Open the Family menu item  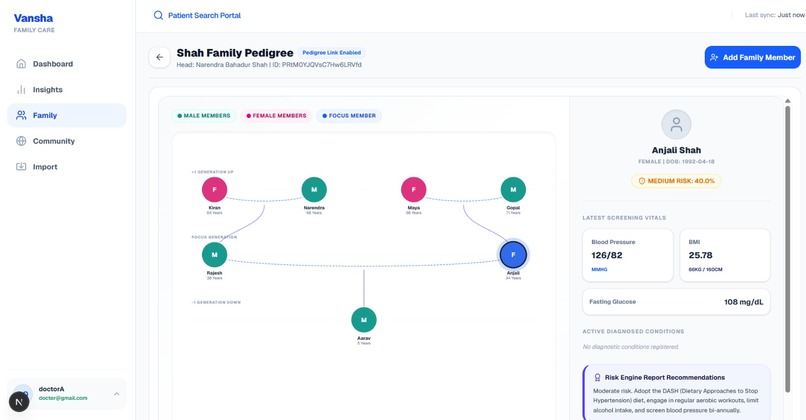(x=67, y=115)
